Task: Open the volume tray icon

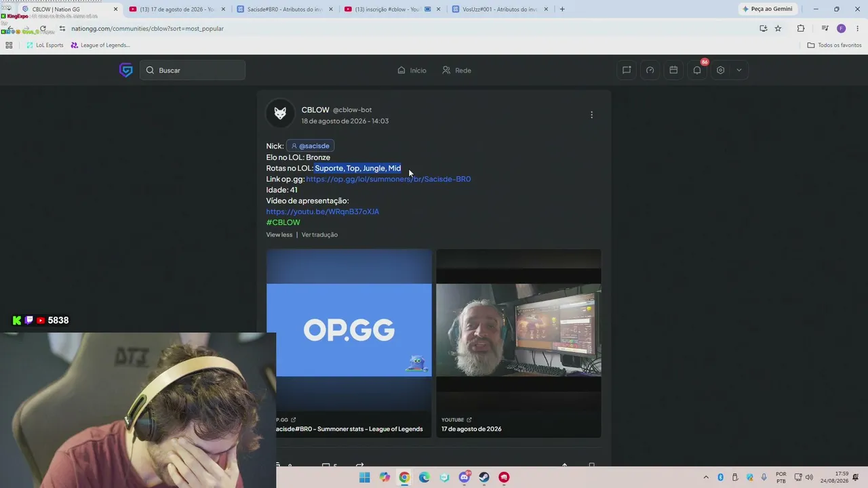Action: 809,477
